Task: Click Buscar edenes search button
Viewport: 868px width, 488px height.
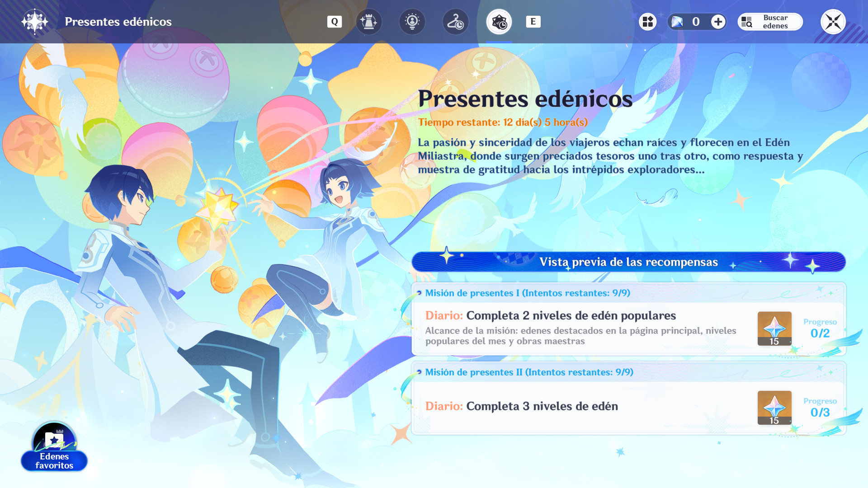Action: coord(770,22)
